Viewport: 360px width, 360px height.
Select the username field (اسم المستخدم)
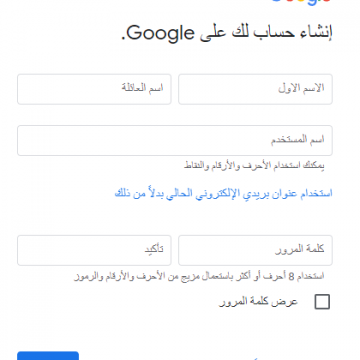tap(175, 140)
